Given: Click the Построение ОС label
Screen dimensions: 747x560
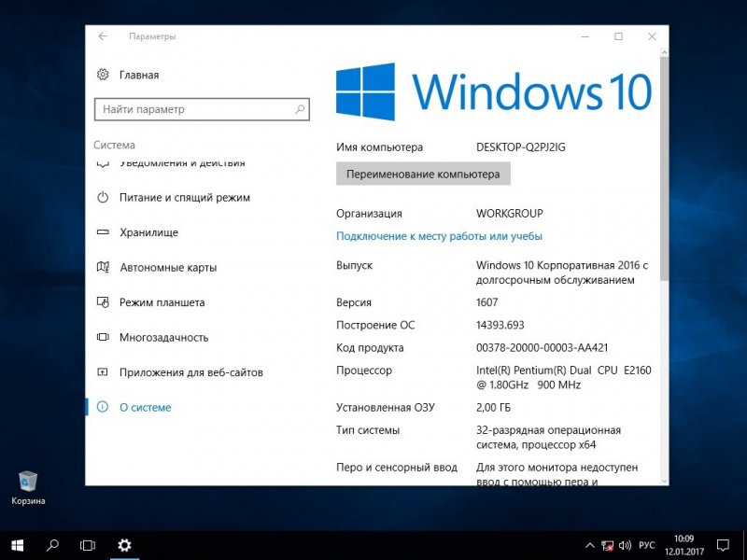Looking at the screenshot, I should click(x=375, y=325).
